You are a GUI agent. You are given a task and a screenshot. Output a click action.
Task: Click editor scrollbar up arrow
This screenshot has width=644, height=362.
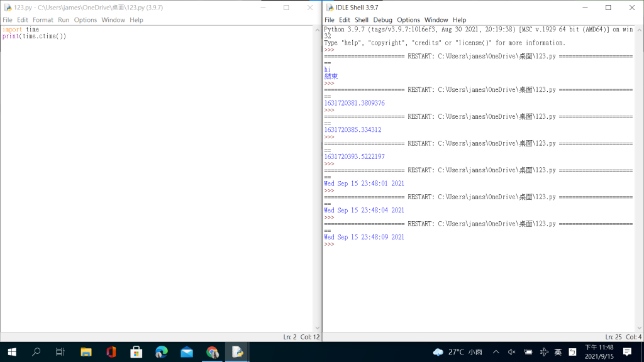[x=317, y=30]
